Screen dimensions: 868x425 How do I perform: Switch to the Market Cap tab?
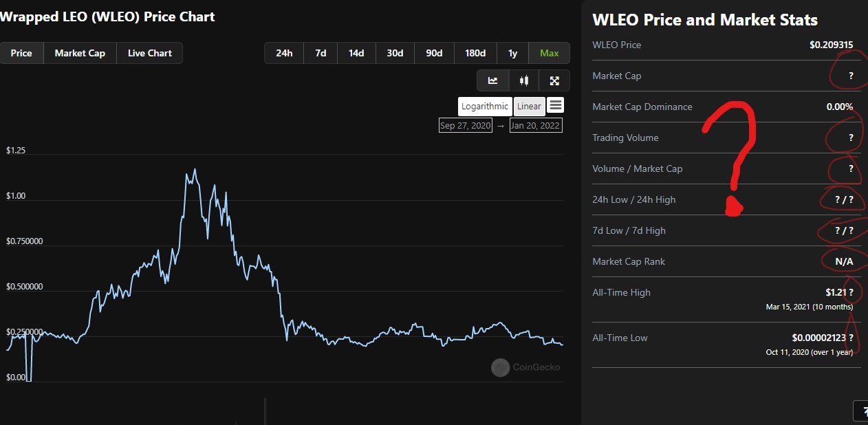80,53
